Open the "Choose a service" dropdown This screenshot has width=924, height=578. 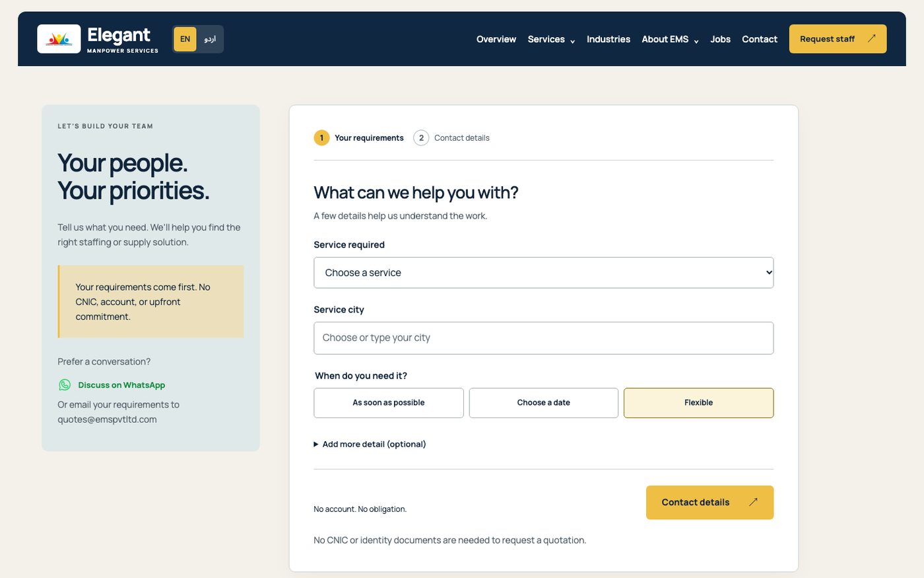tap(544, 273)
